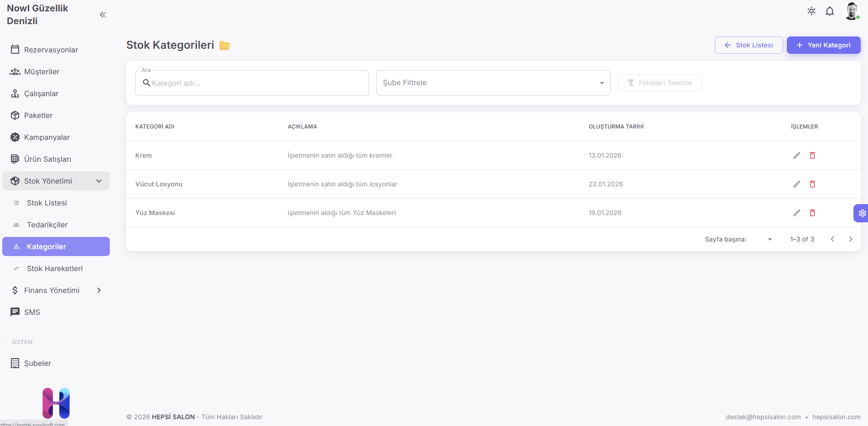868x426 pixels.
Task: Go to Stok Hareketleri in sidebar
Action: click(x=55, y=268)
